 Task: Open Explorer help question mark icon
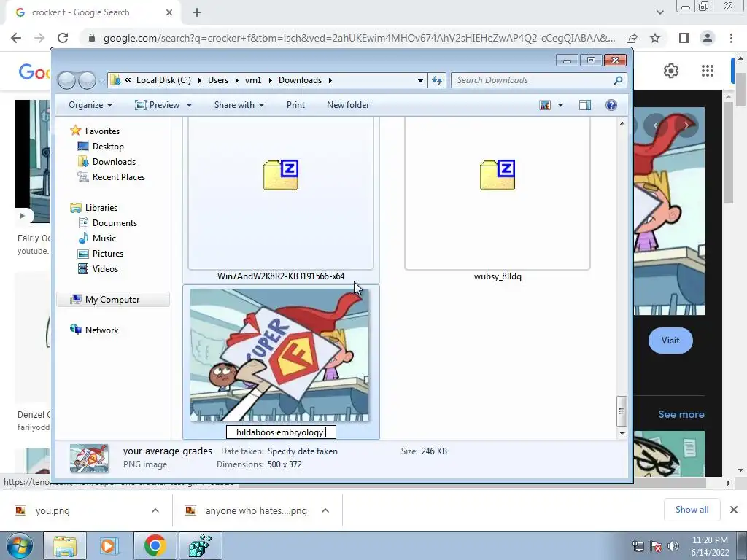[611, 105]
